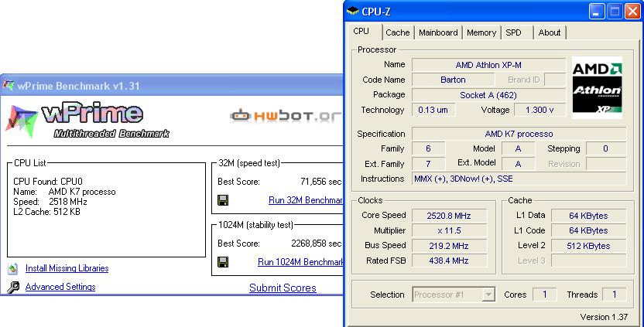This screenshot has height=327, width=644.
Task: Click the Multiplier value x 11.5
Action: point(449,230)
